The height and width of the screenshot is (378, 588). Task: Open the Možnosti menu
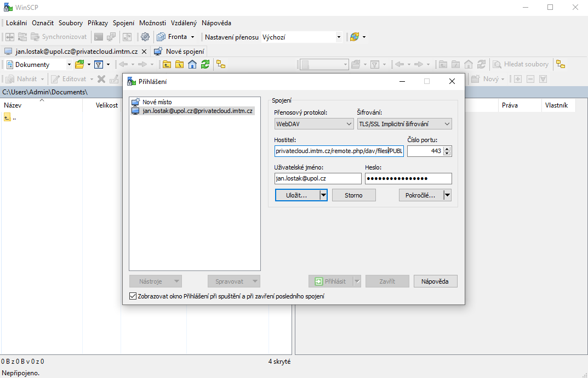(x=153, y=23)
